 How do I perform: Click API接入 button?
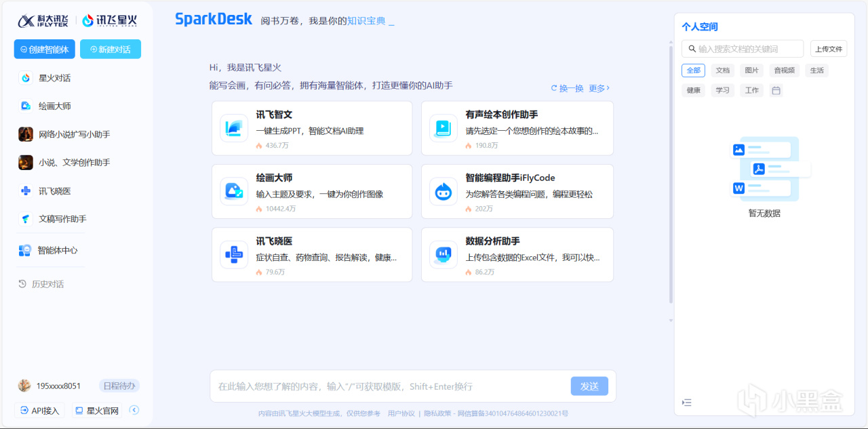[40, 410]
